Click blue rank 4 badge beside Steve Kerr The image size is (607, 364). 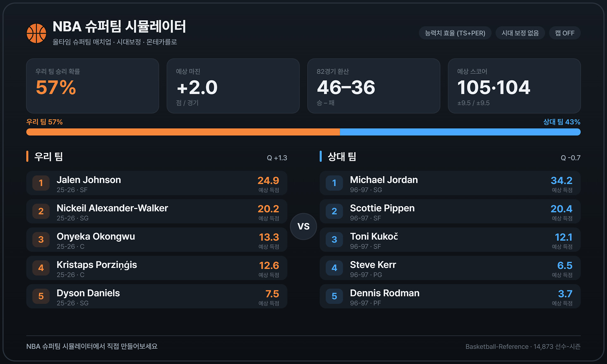[334, 268]
